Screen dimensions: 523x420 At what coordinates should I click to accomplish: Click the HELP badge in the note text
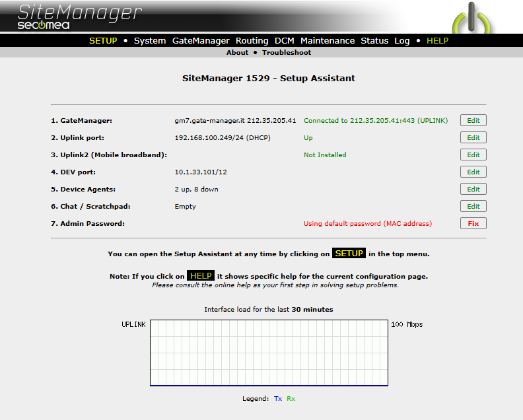[x=201, y=276]
